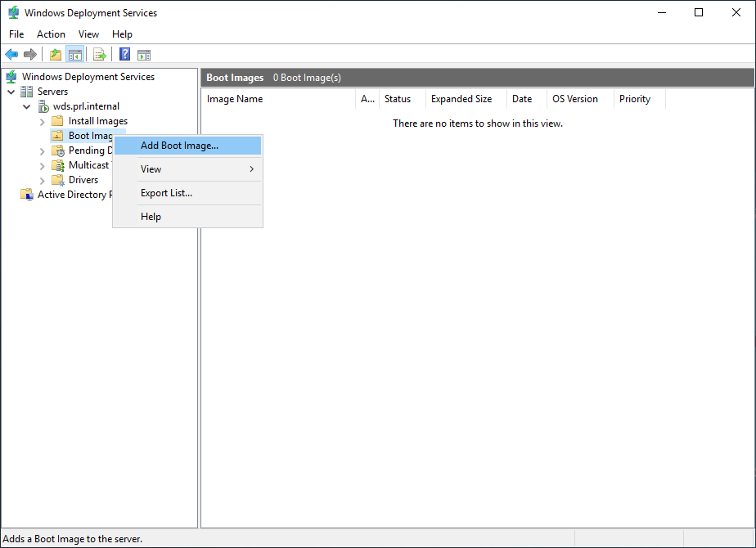Image resolution: width=756 pixels, height=548 pixels.
Task: Click the Windows Deployment Services root node icon
Action: [x=11, y=77]
